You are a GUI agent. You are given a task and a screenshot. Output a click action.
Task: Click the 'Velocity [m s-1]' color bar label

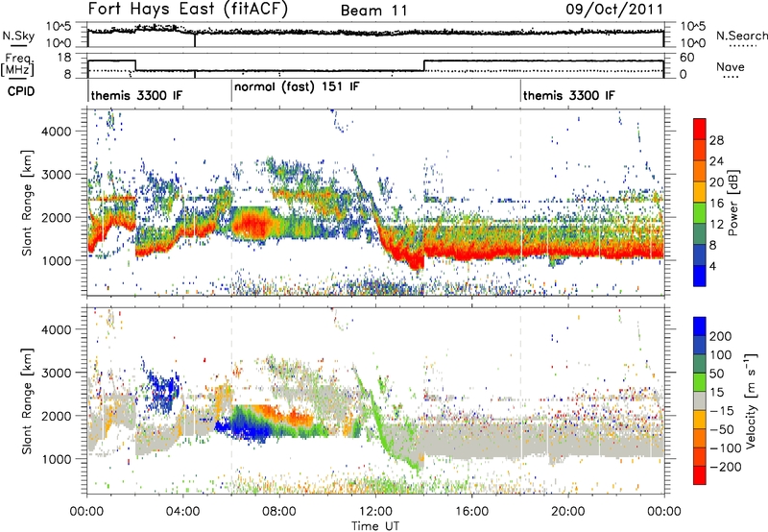tap(751, 400)
